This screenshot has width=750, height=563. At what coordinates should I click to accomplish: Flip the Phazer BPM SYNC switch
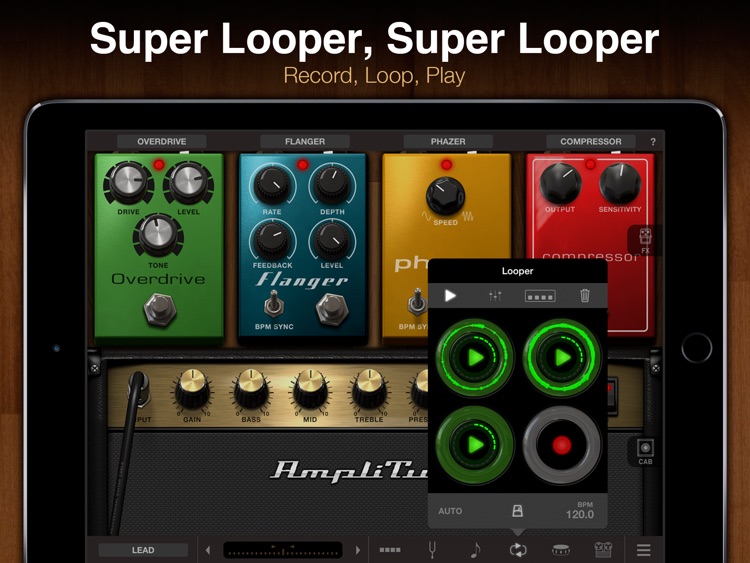pyautogui.click(x=417, y=302)
